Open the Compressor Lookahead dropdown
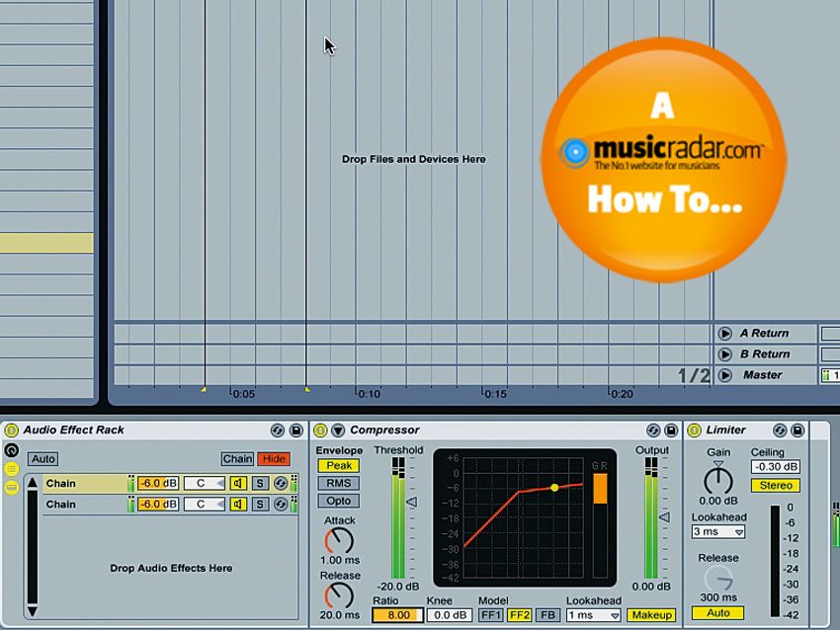 click(593, 613)
